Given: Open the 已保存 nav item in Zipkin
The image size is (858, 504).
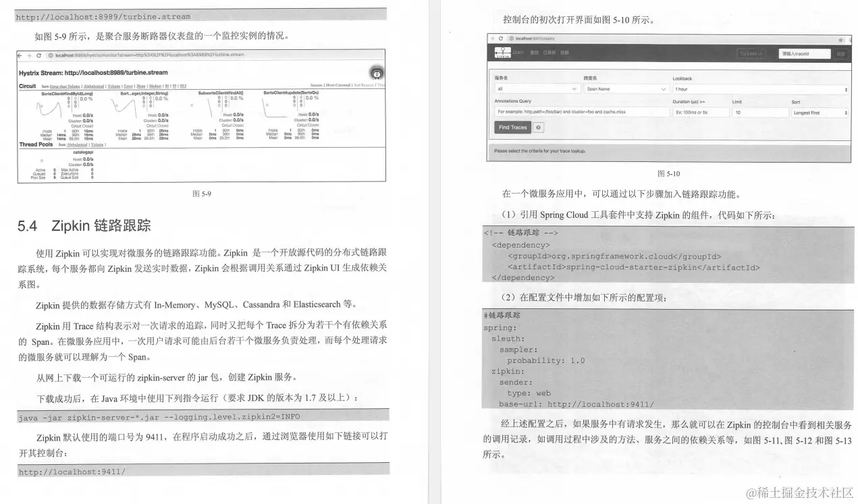Looking at the screenshot, I should click(549, 53).
